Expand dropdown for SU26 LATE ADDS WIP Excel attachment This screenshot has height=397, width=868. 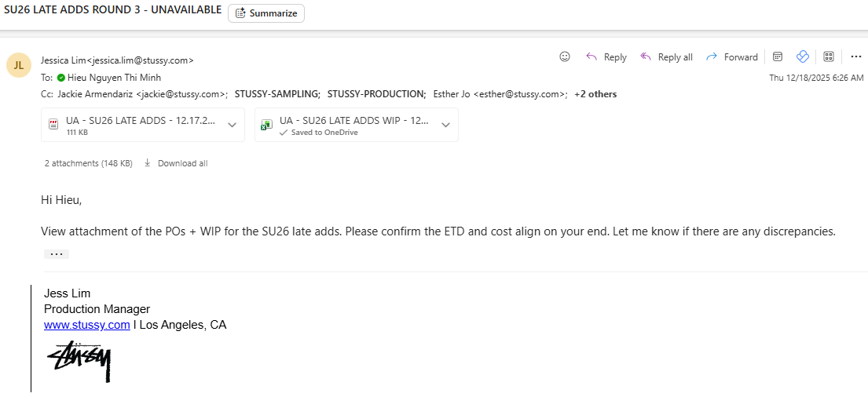[x=445, y=125]
